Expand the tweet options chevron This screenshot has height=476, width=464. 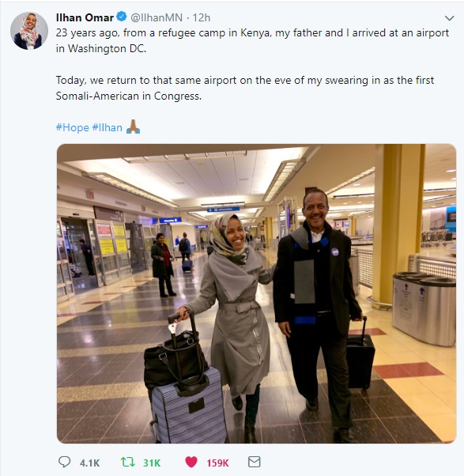point(449,18)
